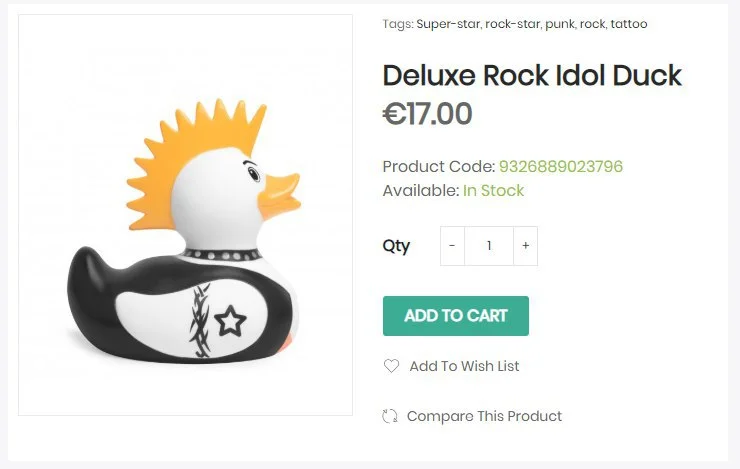Click the compare arrows icon

click(390, 416)
